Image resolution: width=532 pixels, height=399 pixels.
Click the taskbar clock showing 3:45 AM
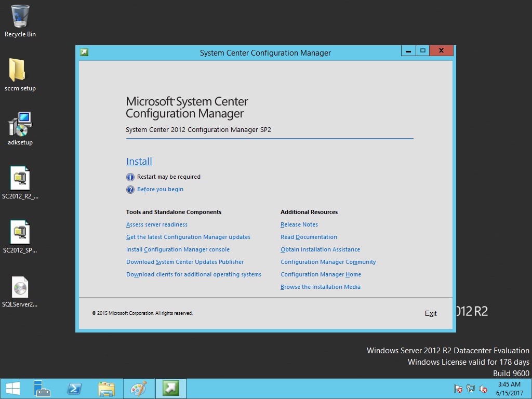[509, 389]
